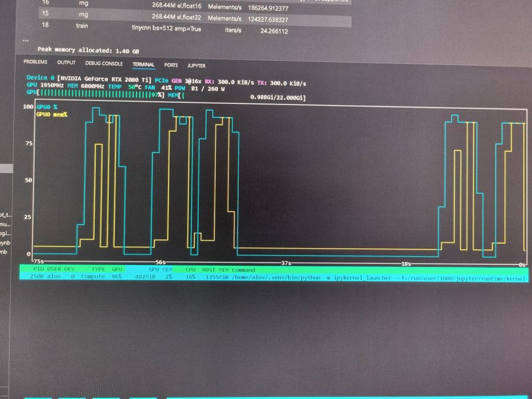Click the GPU0 mem% legend label
The image size is (532, 399).
(x=52, y=114)
